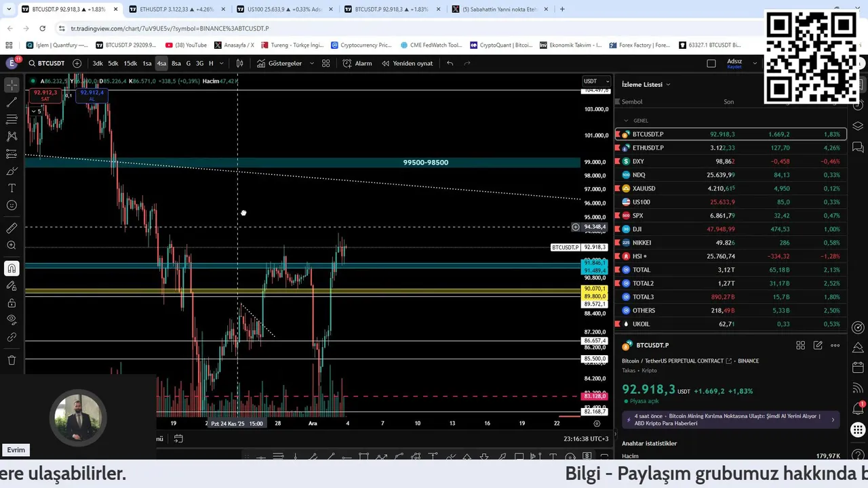The width and height of the screenshot is (868, 488).
Task: Open the patterns drawing tools
Action: click(12, 136)
